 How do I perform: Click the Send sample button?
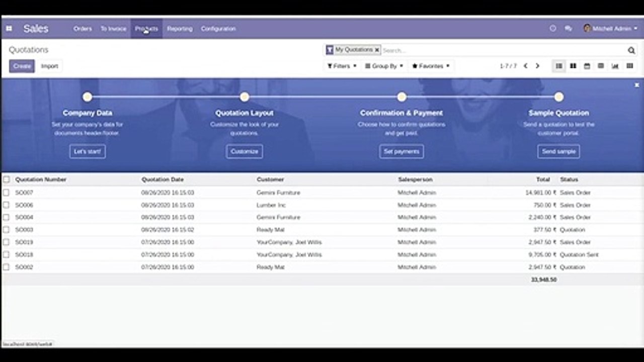[x=558, y=151]
